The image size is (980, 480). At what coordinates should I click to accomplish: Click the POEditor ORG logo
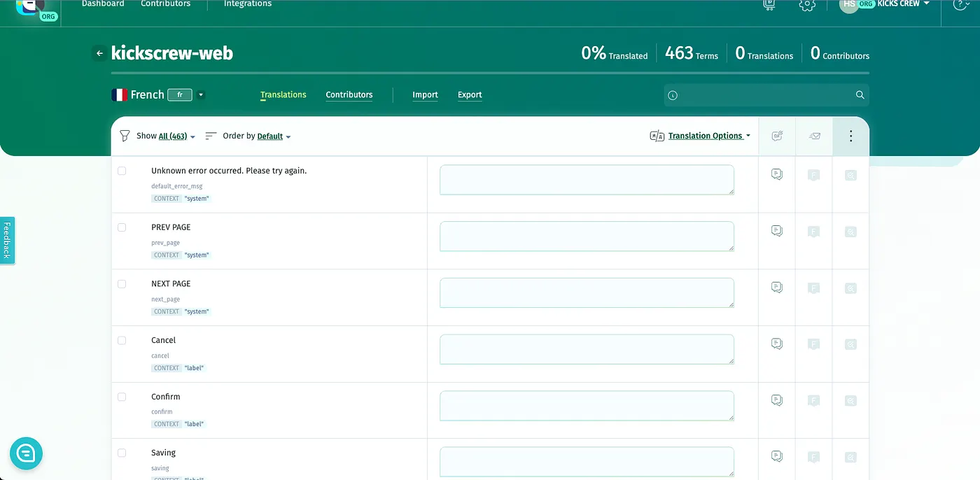tap(35, 8)
